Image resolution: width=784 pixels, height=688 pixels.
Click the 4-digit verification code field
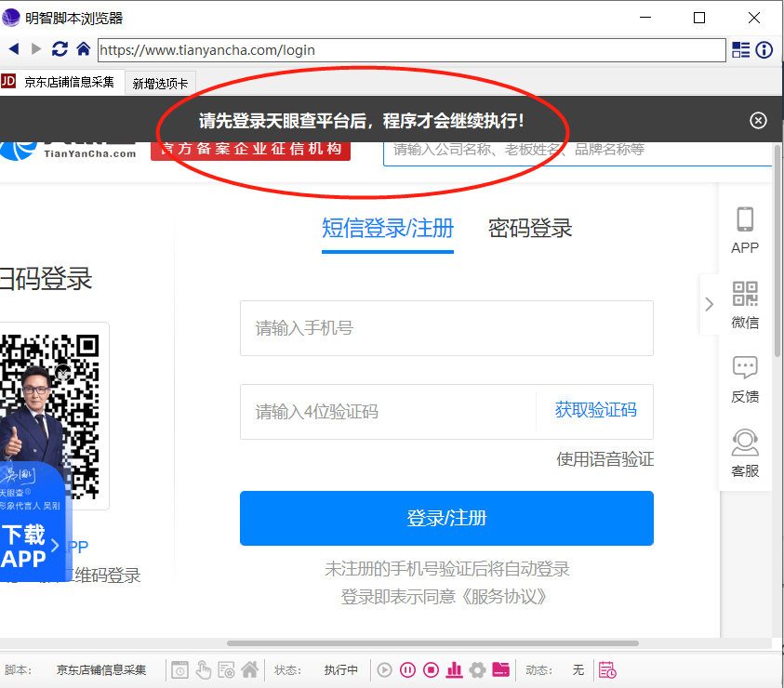coord(388,412)
